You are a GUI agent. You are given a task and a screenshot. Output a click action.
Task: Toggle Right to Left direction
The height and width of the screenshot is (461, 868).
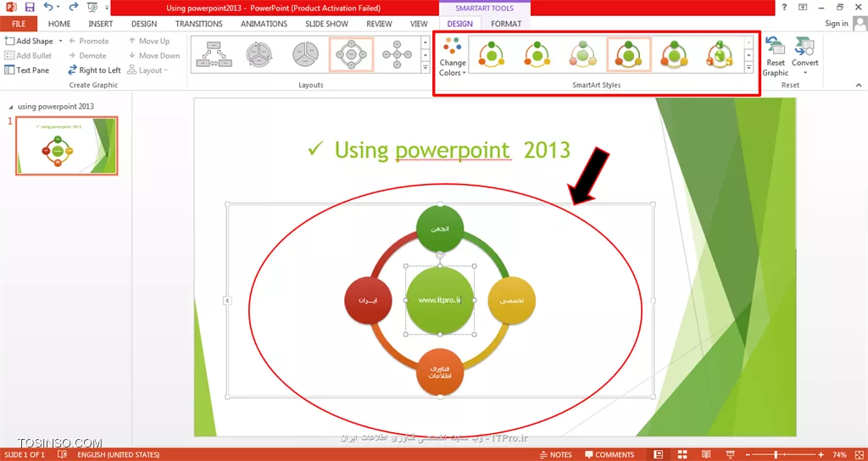coord(94,70)
